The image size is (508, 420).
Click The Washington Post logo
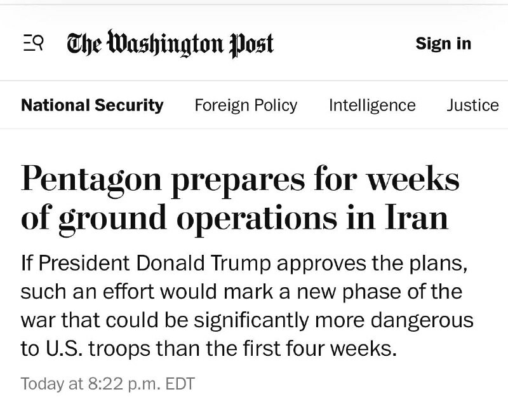(170, 44)
